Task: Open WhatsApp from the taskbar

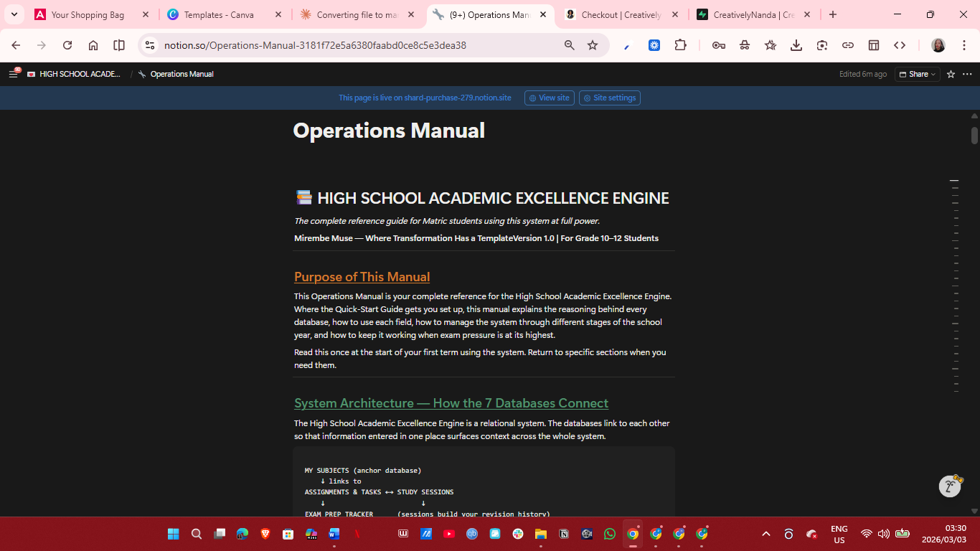Action: (x=609, y=533)
